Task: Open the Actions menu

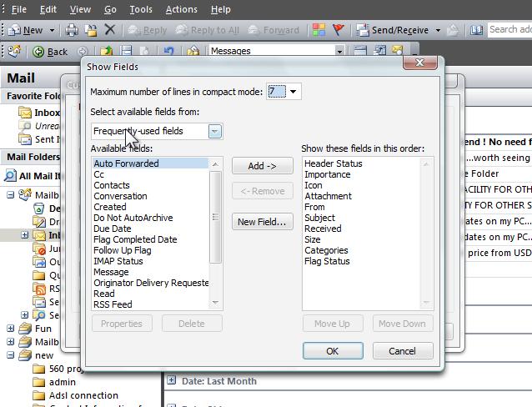Action: coord(182,9)
